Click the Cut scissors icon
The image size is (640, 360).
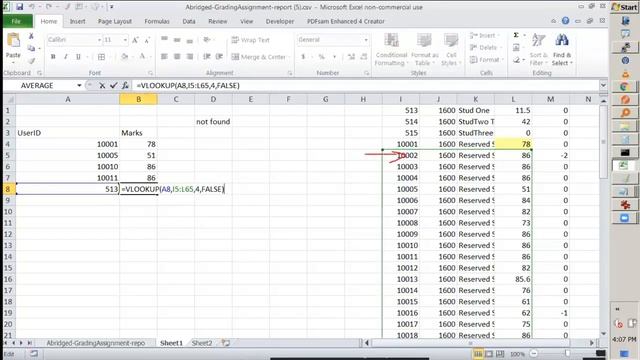pyautogui.click(x=31, y=37)
